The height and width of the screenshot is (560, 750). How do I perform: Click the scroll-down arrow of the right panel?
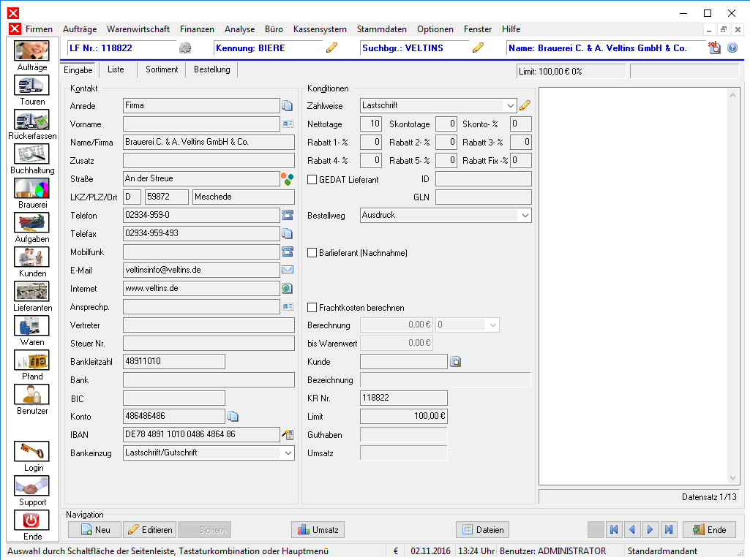732,478
